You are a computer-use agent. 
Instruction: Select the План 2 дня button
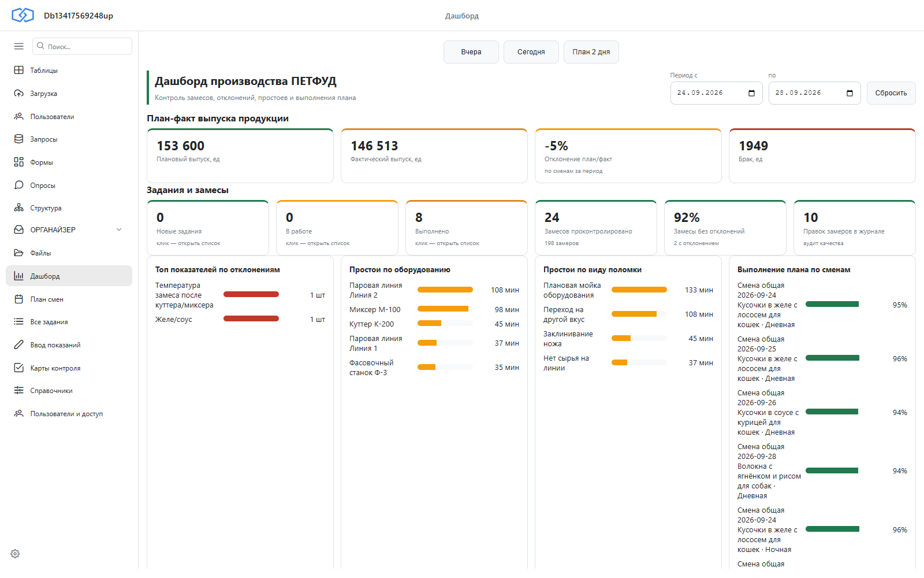point(591,52)
